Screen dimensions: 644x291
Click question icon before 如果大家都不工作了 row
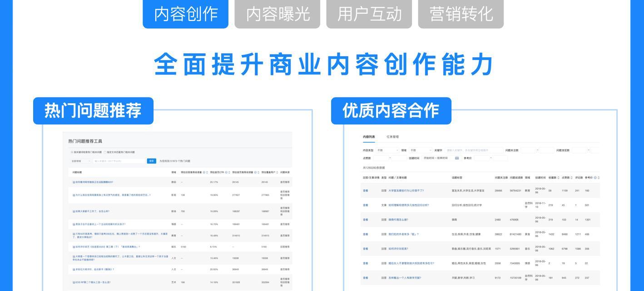pyautogui.click(x=74, y=211)
